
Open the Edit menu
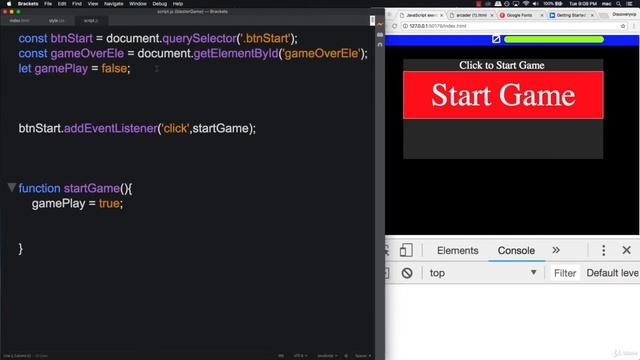click(62, 4)
